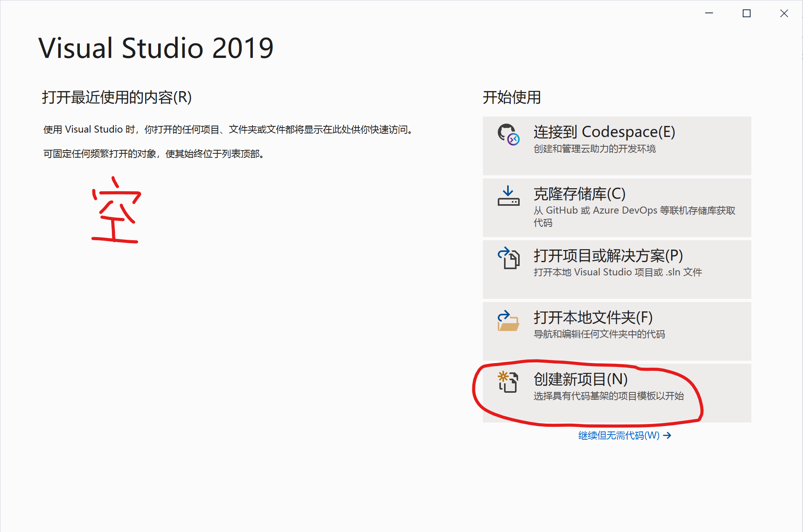Image resolution: width=803 pixels, height=532 pixels.
Task: Click the create new project icon
Action: (508, 382)
